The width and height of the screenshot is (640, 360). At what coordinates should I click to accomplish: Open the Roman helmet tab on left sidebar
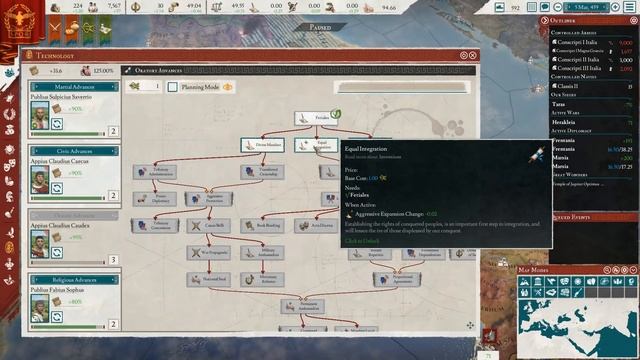click(x=9, y=197)
